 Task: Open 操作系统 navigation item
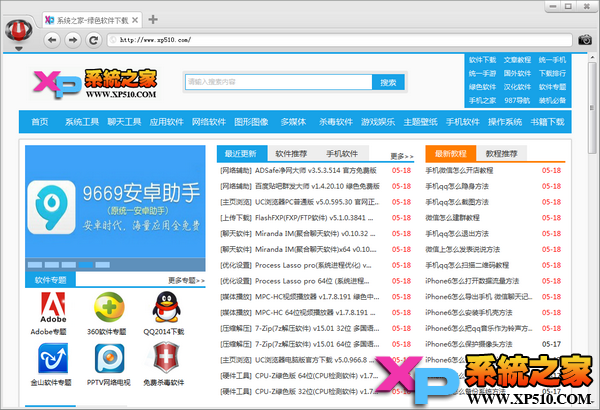coord(505,122)
